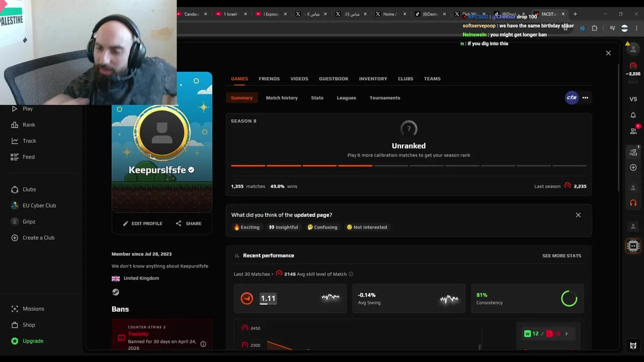Click the Last season 2,235 ELO value
Viewport: 644px width, 362px height.
tap(580, 187)
